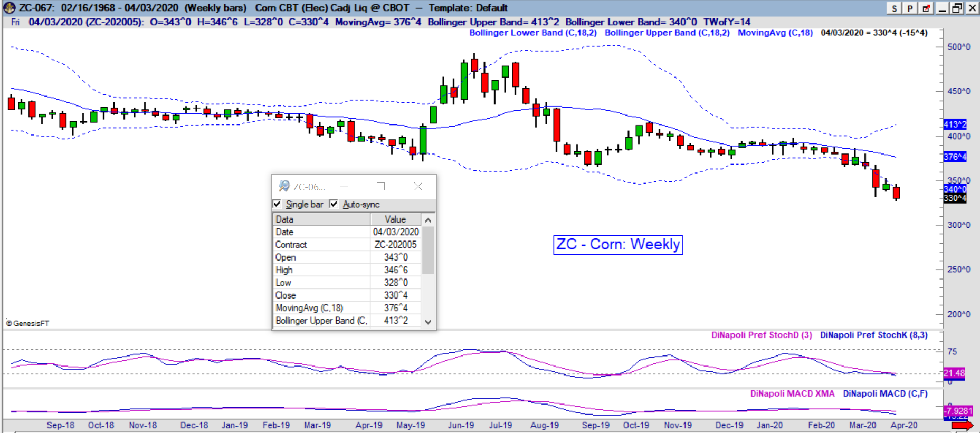
Task: Restore down the main chart window
Action: 957,8
